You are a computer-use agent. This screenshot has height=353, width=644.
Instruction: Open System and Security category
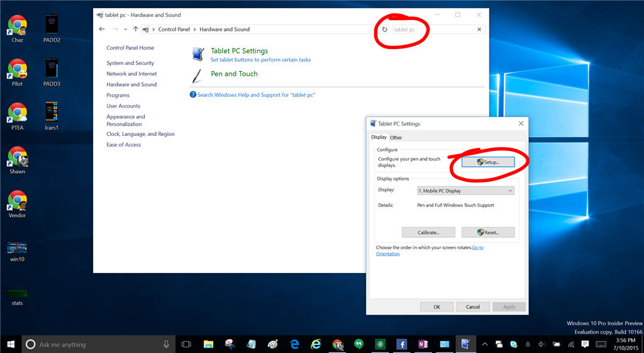130,63
